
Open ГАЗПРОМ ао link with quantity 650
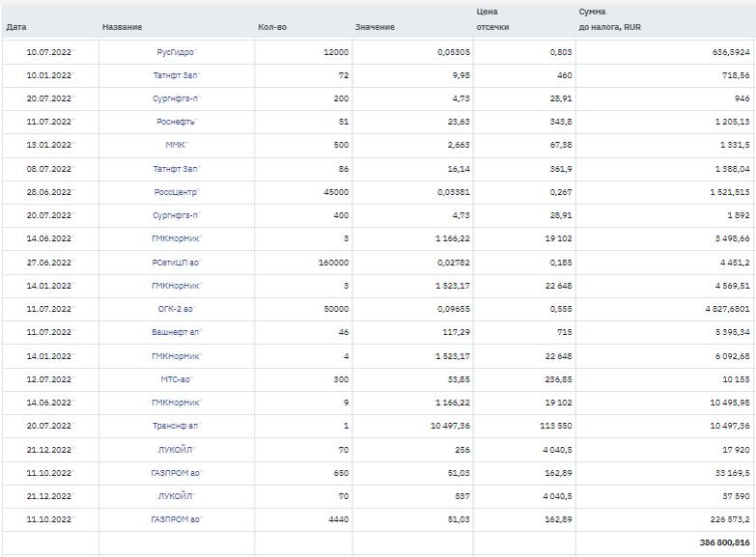click(x=175, y=473)
